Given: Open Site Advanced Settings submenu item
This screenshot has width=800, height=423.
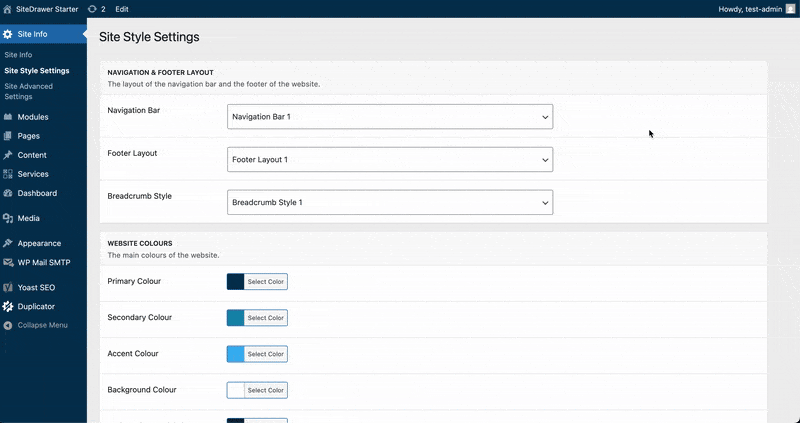Looking at the screenshot, I should (29, 91).
